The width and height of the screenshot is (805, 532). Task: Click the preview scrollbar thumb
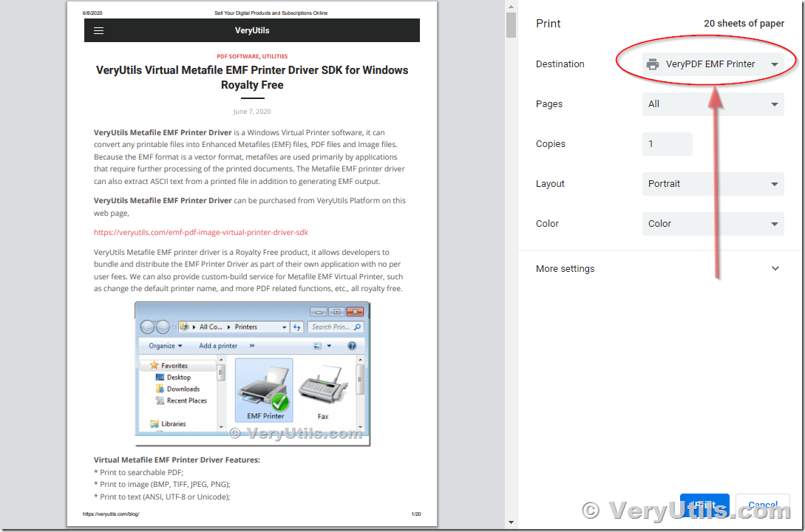[511, 25]
